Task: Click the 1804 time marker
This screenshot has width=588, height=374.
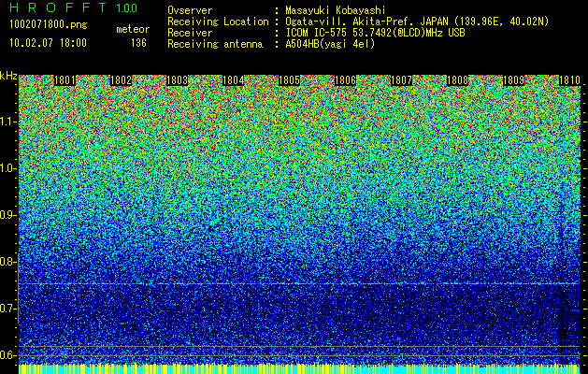Action: click(234, 80)
